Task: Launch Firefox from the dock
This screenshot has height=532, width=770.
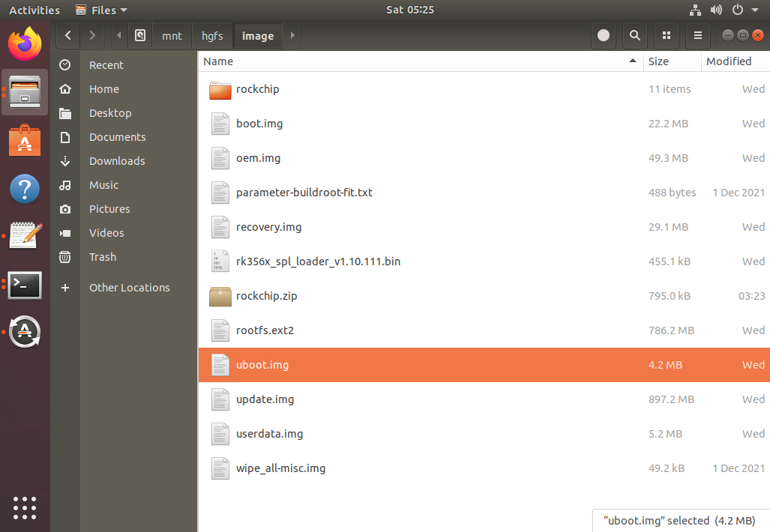Action: 25,44
